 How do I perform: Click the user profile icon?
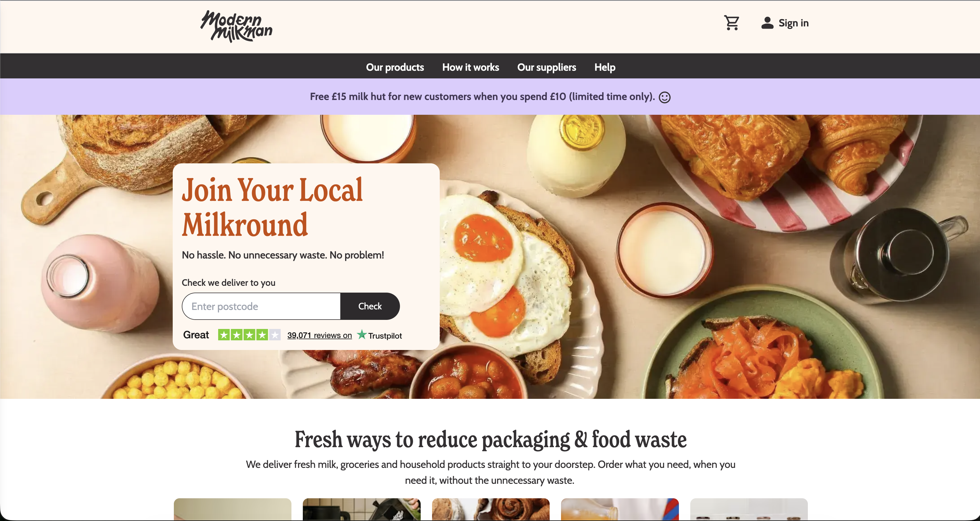point(767,23)
